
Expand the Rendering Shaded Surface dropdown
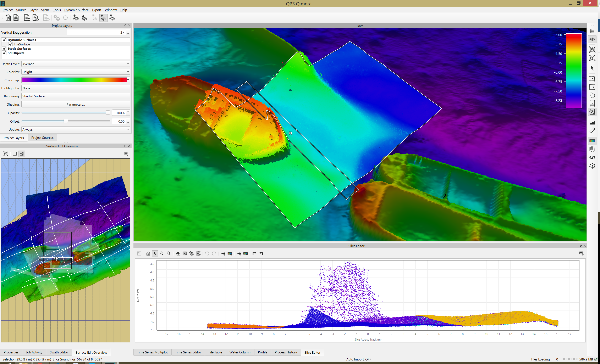76,96
